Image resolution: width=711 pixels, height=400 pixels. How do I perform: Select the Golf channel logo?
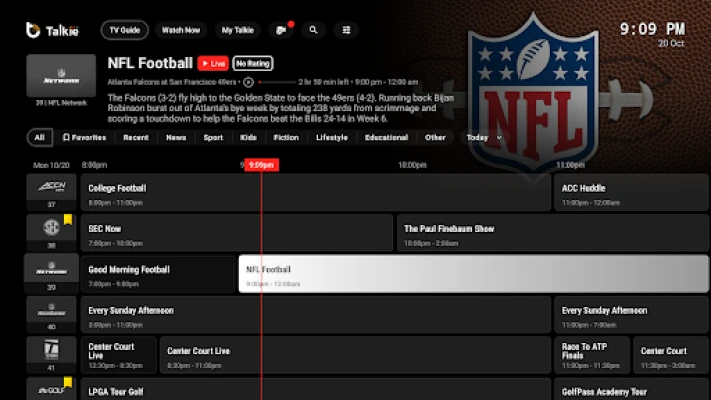51,389
